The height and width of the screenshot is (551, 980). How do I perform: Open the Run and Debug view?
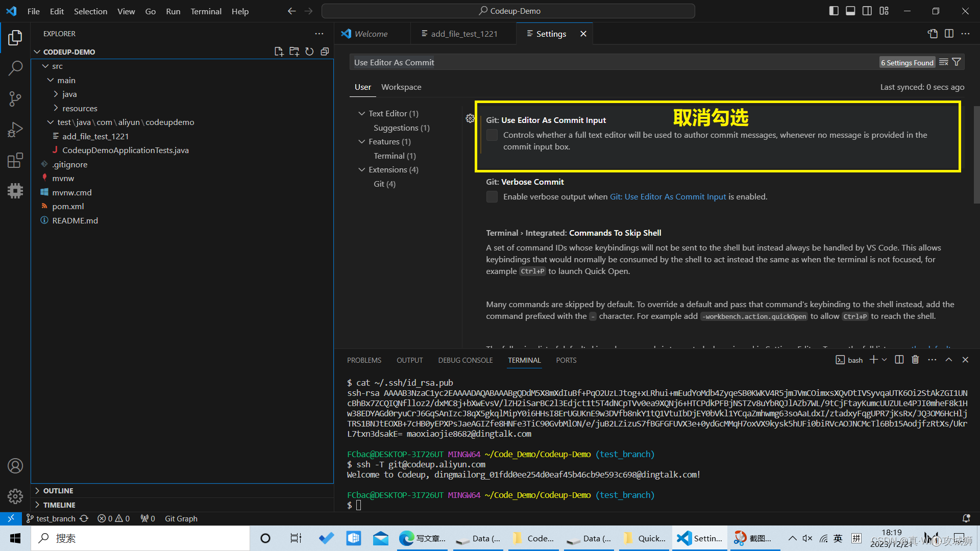tap(15, 129)
